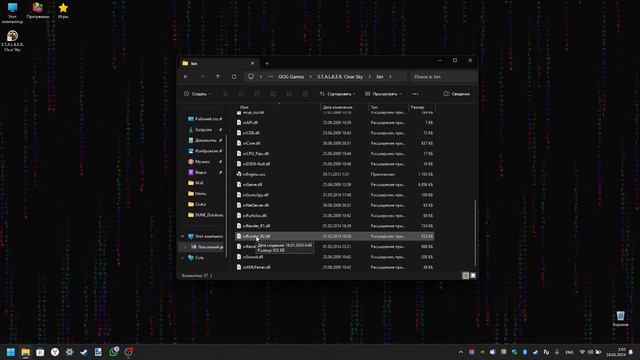
Task: Expand the Локальный диск tree node
Action: pos(185,247)
